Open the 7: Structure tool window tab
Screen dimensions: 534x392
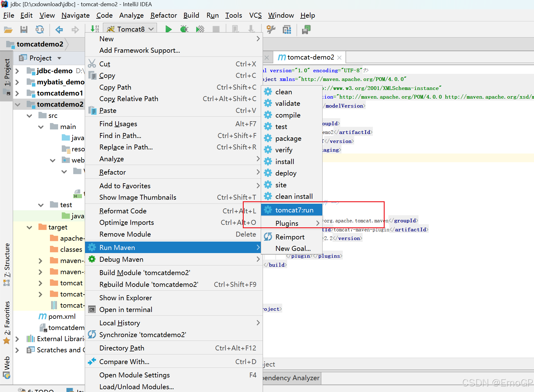click(7, 265)
